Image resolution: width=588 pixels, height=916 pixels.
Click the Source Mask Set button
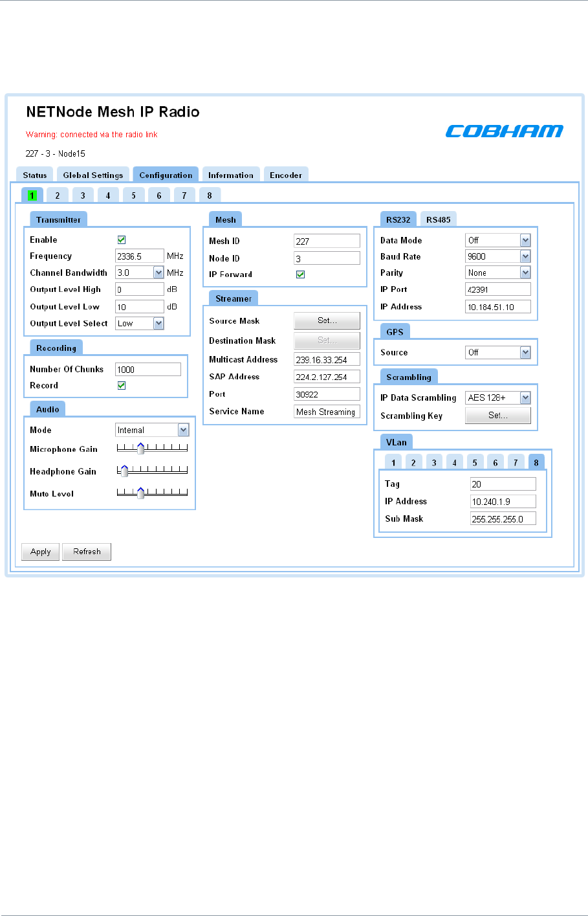(327, 321)
